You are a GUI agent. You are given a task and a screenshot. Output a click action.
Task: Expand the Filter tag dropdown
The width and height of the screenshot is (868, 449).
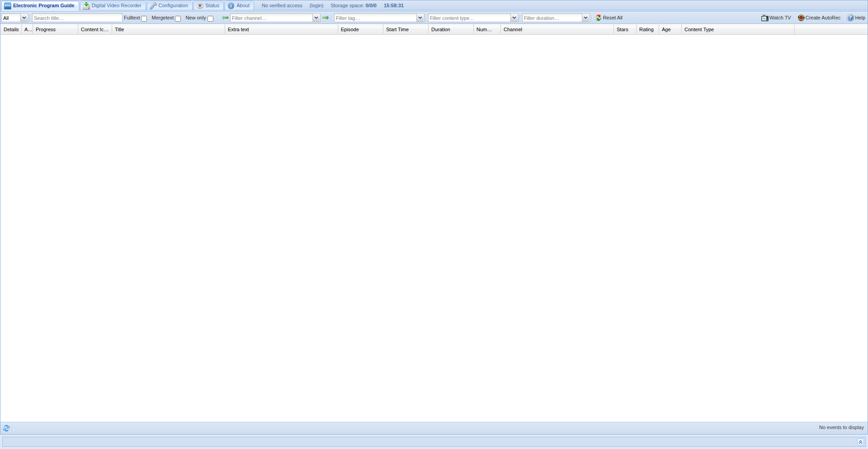(420, 18)
